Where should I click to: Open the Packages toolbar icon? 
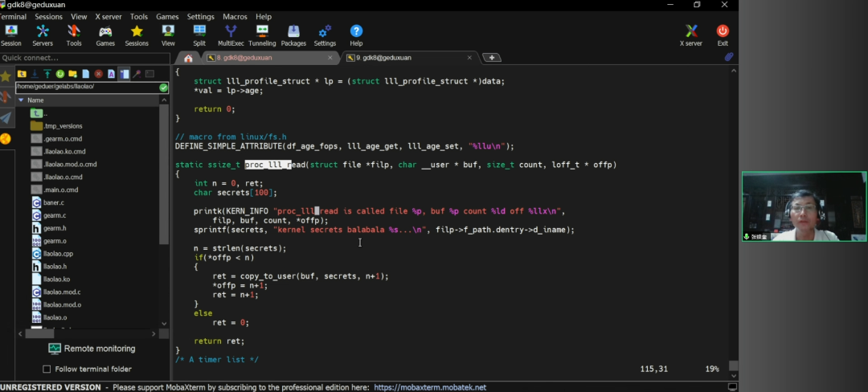293,36
